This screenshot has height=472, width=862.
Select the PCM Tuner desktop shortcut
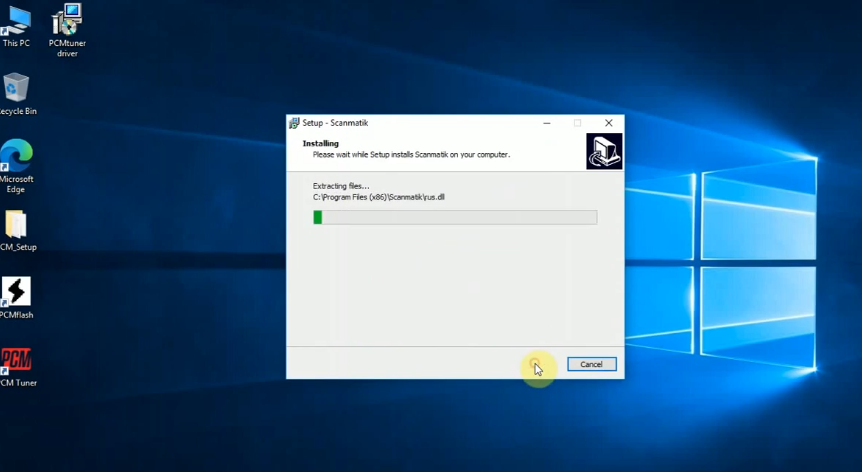point(16,367)
